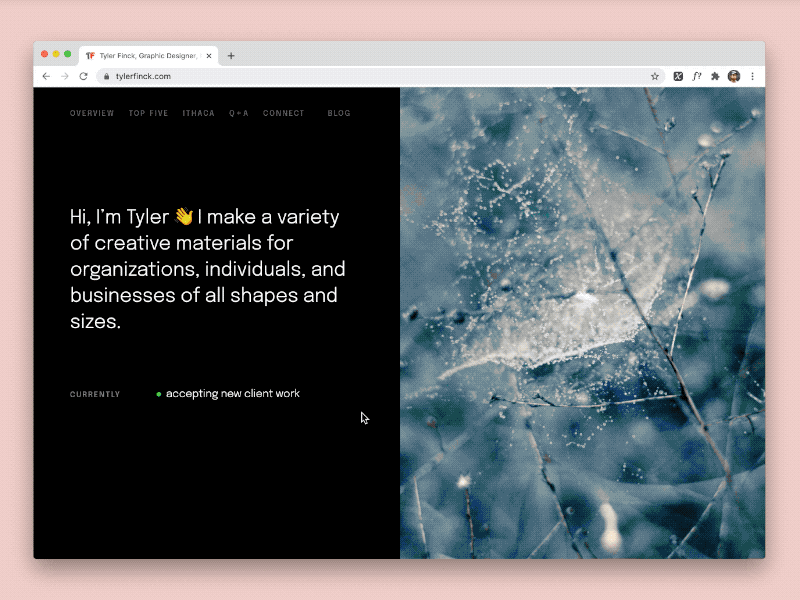Open the CONNECT page

click(x=283, y=113)
